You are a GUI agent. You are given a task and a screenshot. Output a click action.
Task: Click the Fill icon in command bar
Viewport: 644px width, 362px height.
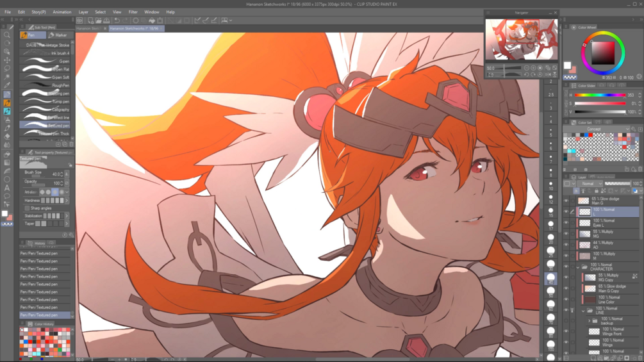point(152,20)
